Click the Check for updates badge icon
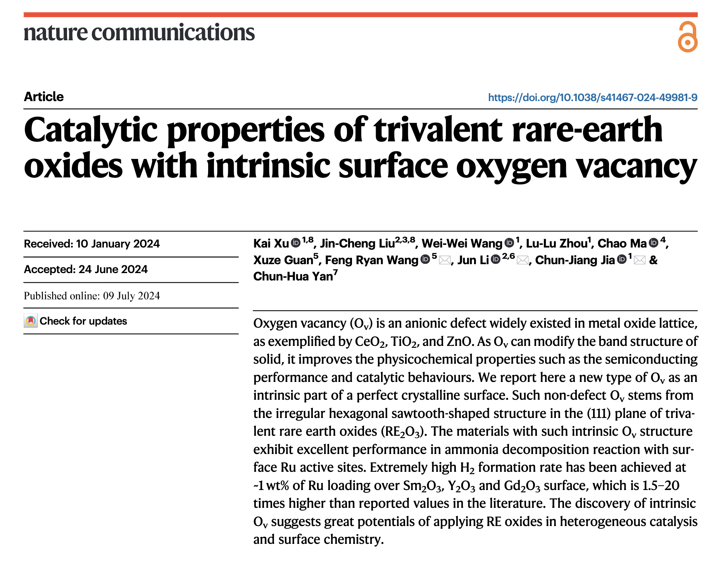 pyautogui.click(x=31, y=321)
